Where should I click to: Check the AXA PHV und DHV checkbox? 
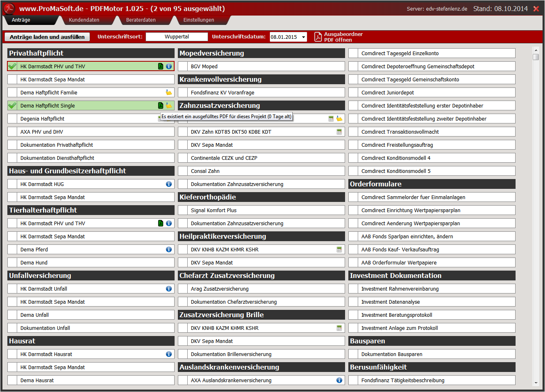[x=12, y=132]
